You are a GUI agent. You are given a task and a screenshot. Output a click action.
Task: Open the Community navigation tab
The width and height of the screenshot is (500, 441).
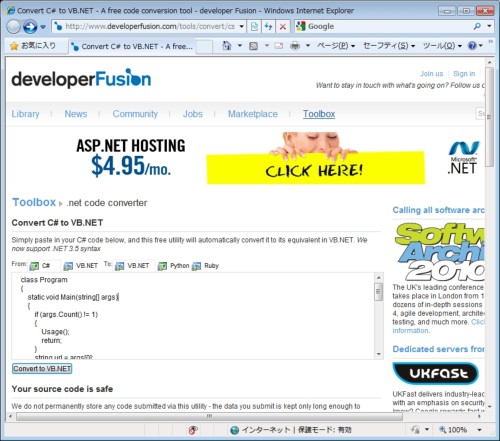pyautogui.click(x=135, y=114)
